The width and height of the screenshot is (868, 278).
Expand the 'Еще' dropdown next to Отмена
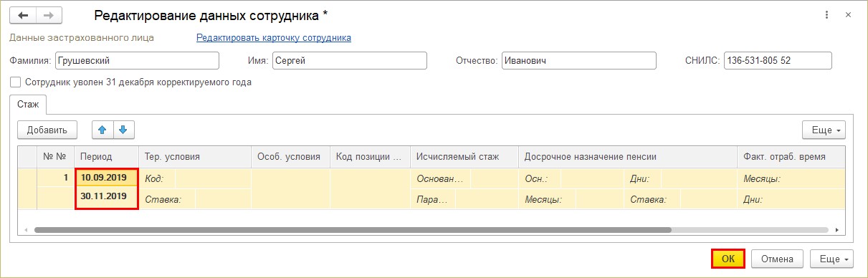pyautogui.click(x=832, y=259)
